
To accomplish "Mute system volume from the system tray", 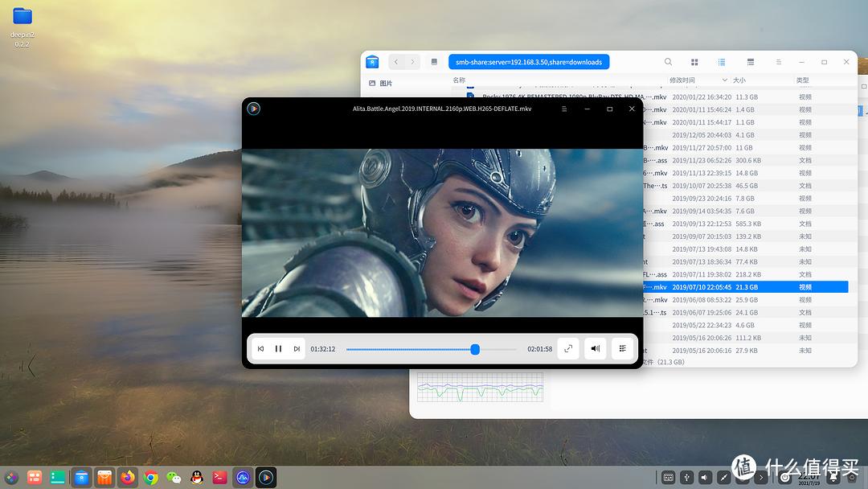I will click(x=703, y=477).
